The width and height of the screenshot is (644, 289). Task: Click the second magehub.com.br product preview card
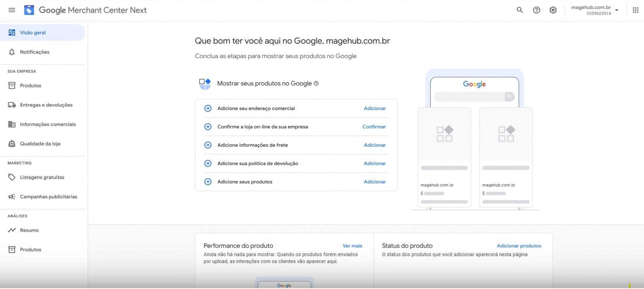click(x=506, y=157)
